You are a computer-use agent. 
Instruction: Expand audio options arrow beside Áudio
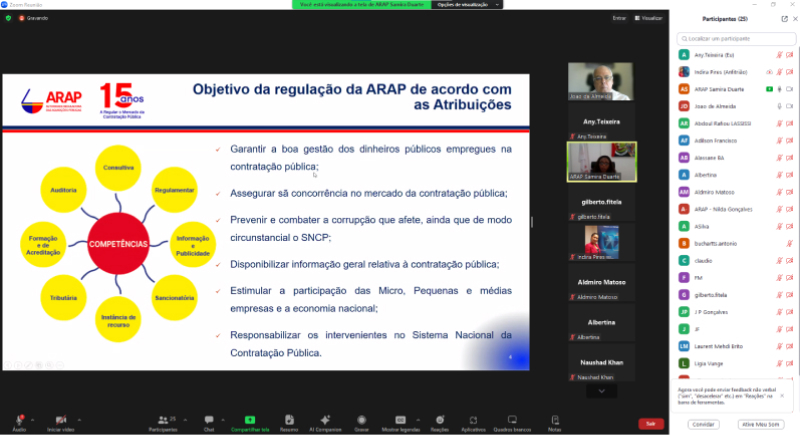click(x=33, y=420)
